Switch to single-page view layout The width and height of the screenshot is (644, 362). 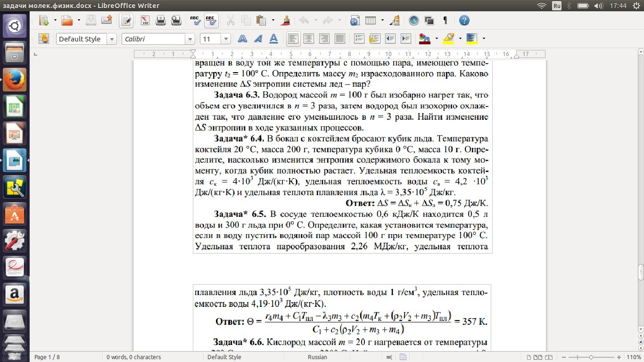[530, 357]
